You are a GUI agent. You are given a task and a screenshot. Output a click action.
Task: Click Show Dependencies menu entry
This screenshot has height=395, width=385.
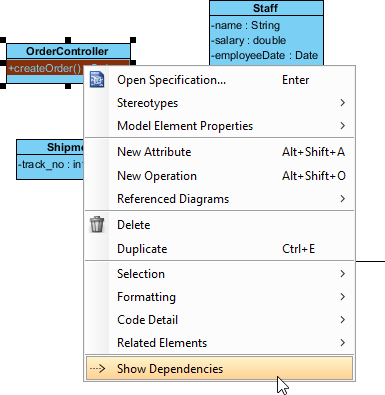pyautogui.click(x=219, y=369)
